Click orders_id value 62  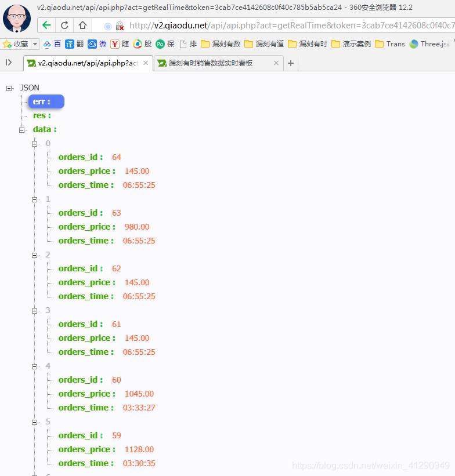coord(117,268)
